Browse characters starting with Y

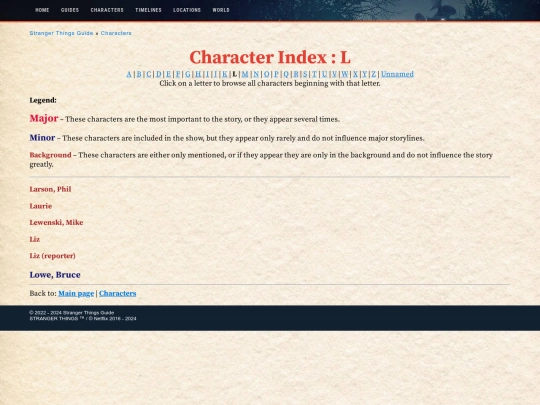365,74
